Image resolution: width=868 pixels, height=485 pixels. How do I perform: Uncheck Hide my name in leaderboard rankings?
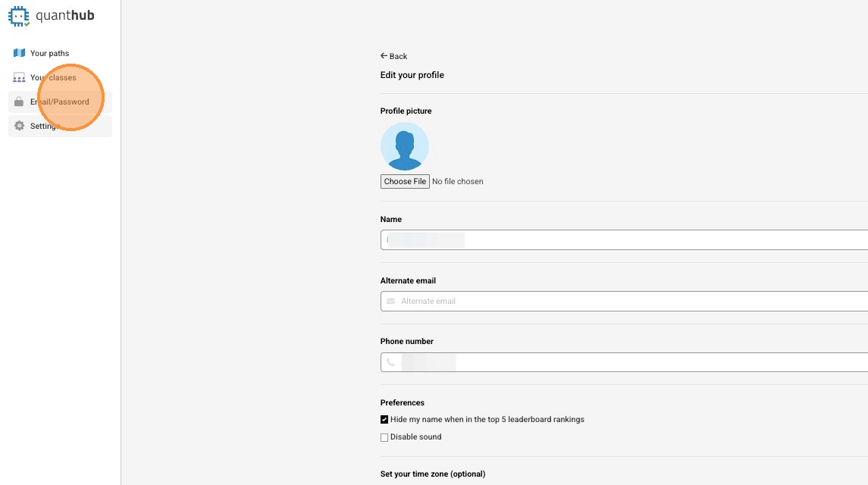384,419
